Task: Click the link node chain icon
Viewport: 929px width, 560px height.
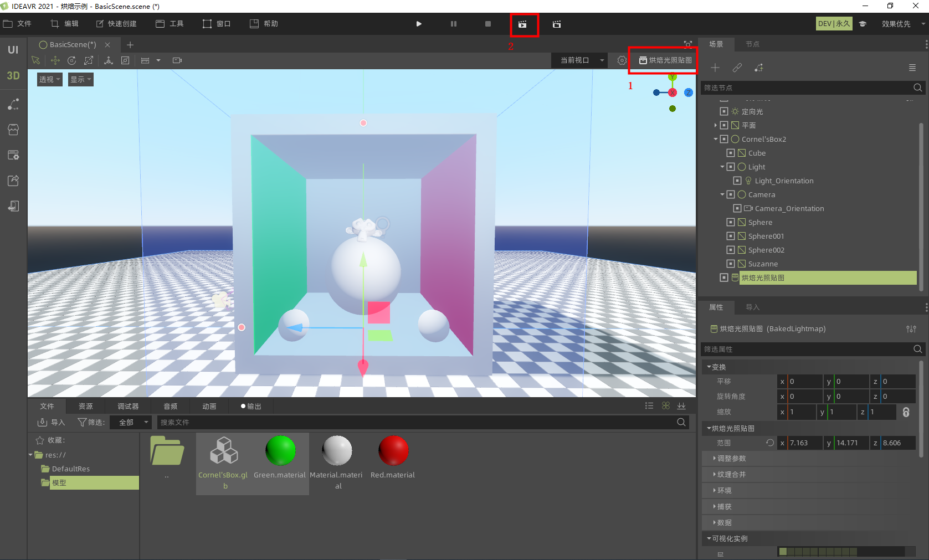Action: pos(737,68)
